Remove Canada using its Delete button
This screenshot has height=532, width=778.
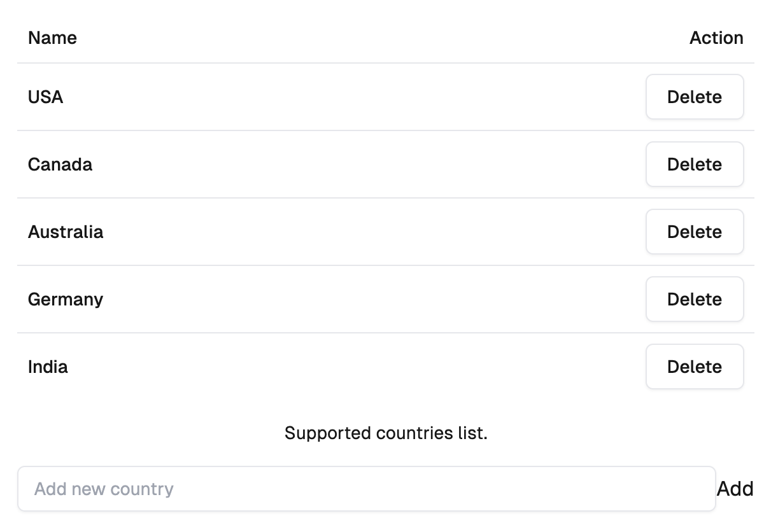pyautogui.click(x=694, y=164)
